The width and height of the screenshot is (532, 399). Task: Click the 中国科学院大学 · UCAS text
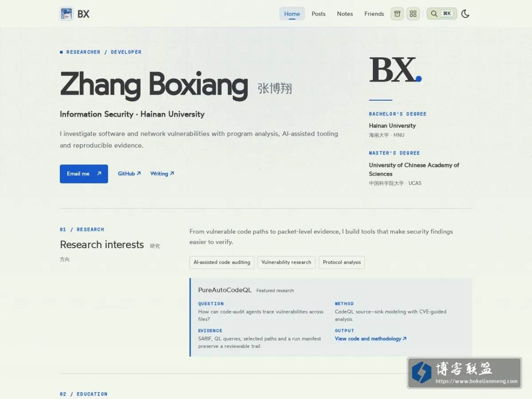point(395,183)
